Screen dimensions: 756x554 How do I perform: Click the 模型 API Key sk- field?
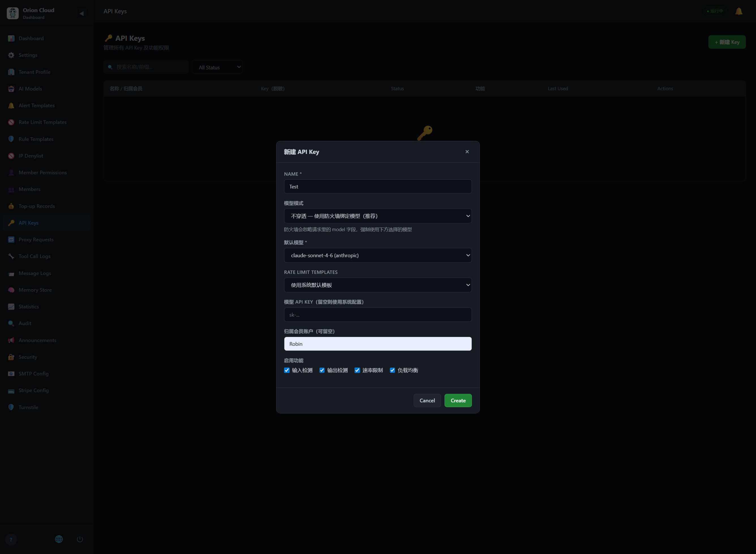tap(378, 315)
